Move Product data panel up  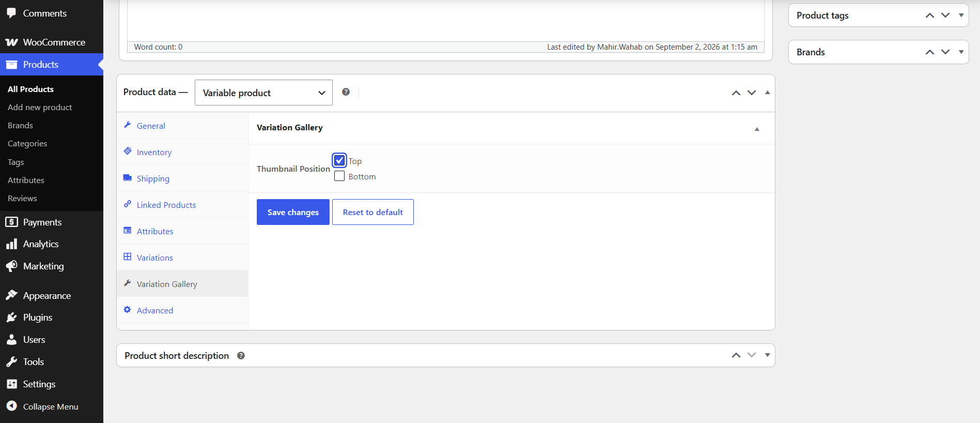click(x=736, y=93)
